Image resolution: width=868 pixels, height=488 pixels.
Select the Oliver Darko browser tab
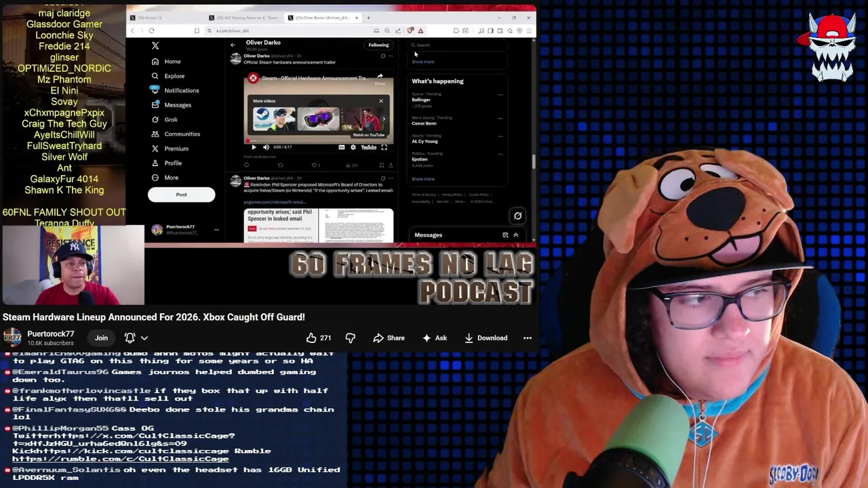323,18
